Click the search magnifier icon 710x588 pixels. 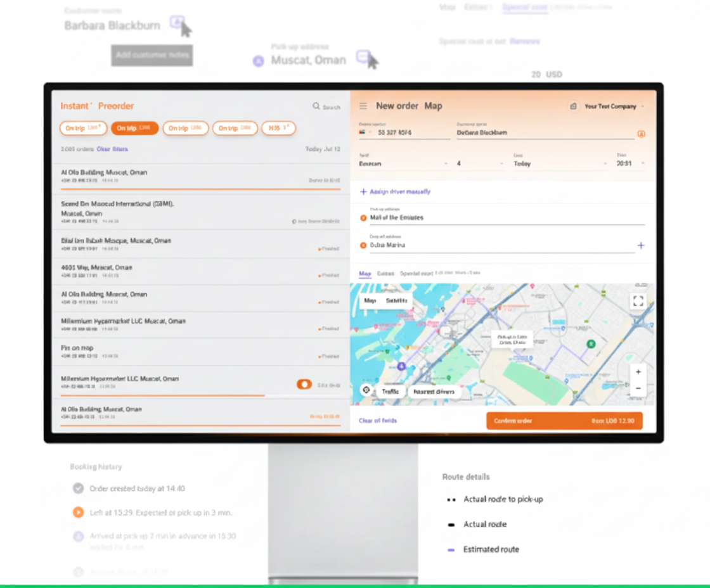[316, 106]
